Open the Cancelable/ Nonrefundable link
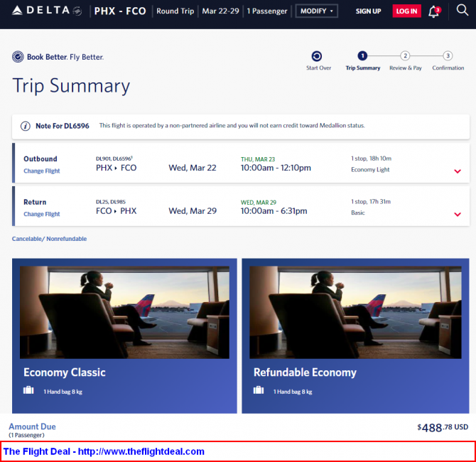476x462 pixels. click(49, 239)
